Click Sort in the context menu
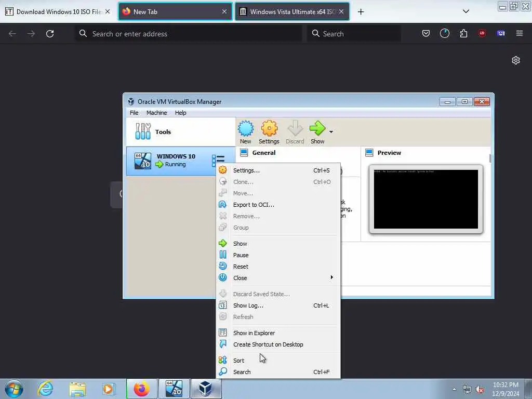The height and width of the screenshot is (399, 532). click(x=278, y=361)
